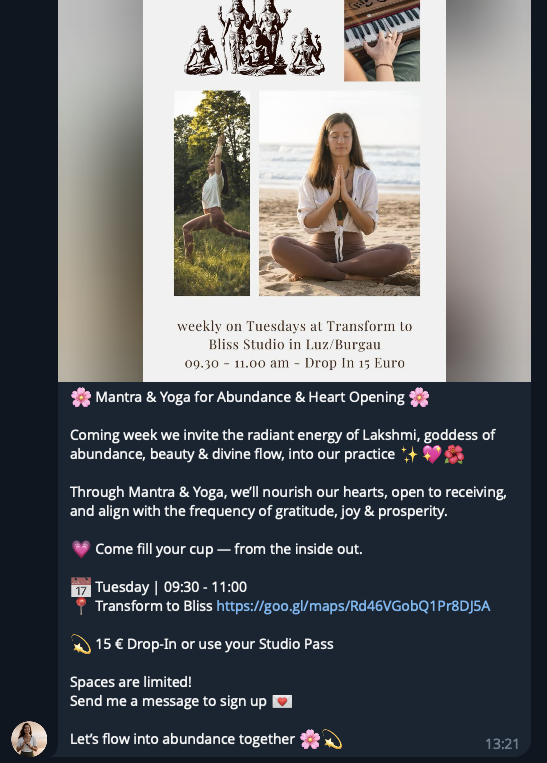Click the pink heart emoji before Come fill your cup
The height and width of the screenshot is (763, 547).
81,549
